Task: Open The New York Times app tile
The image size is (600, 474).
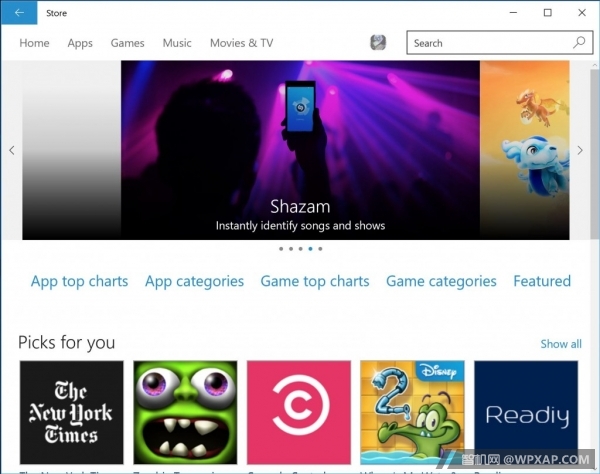Action: tap(72, 412)
